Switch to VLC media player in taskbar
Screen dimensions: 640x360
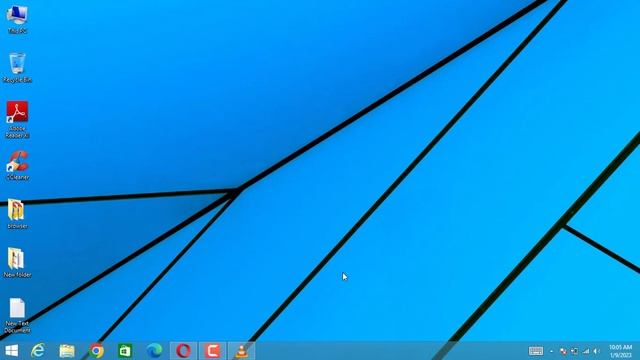[241, 351]
